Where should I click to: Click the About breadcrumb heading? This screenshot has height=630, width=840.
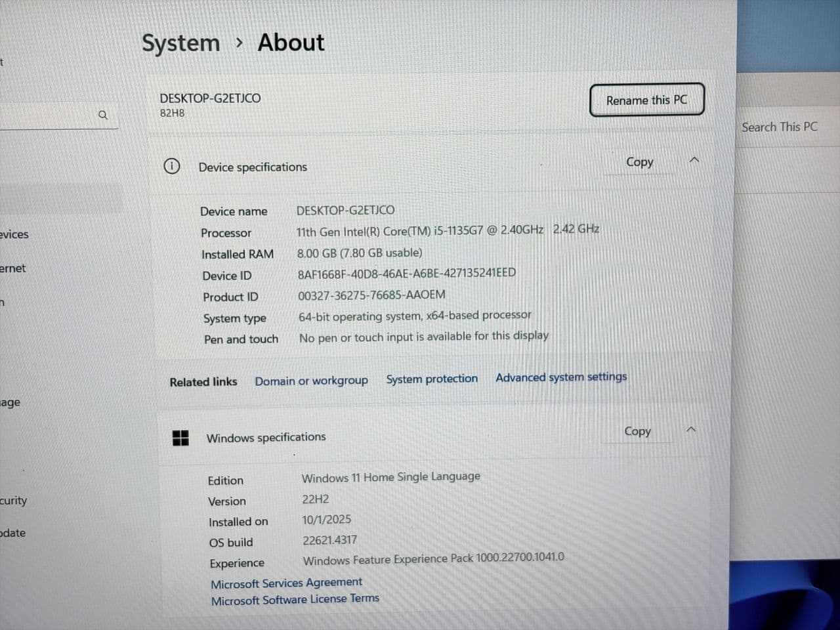[291, 43]
